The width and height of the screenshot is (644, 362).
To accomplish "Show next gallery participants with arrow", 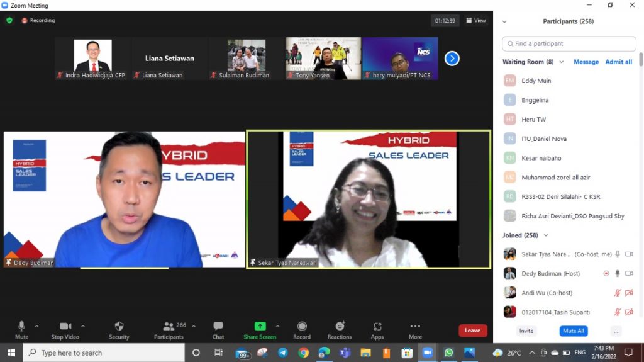I will coord(452,59).
